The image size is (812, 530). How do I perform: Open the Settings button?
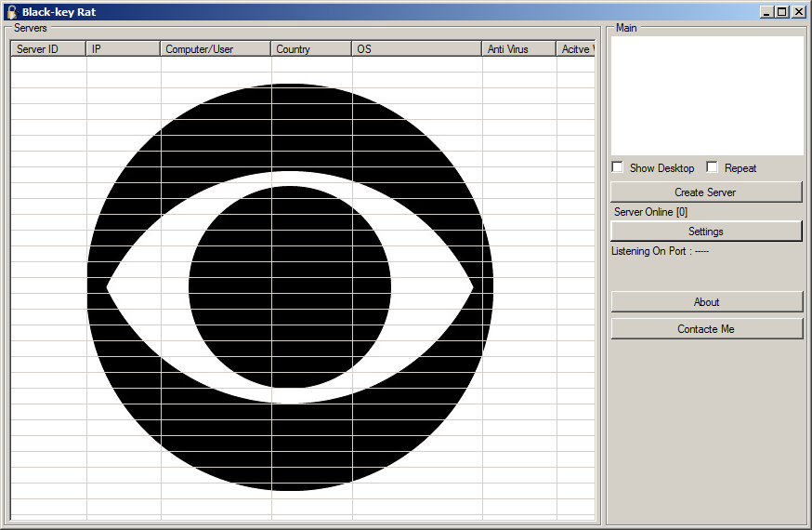pyautogui.click(x=706, y=232)
